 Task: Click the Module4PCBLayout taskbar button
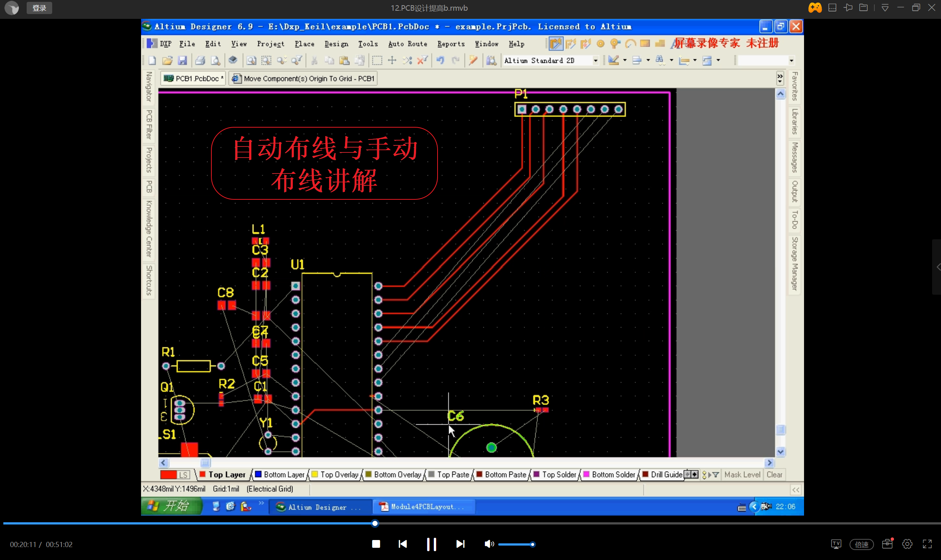(424, 506)
